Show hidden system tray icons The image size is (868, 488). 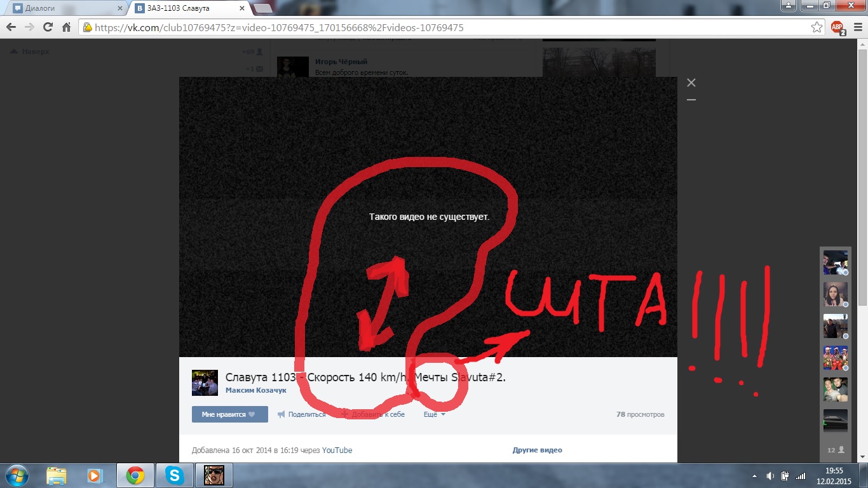[x=754, y=475]
